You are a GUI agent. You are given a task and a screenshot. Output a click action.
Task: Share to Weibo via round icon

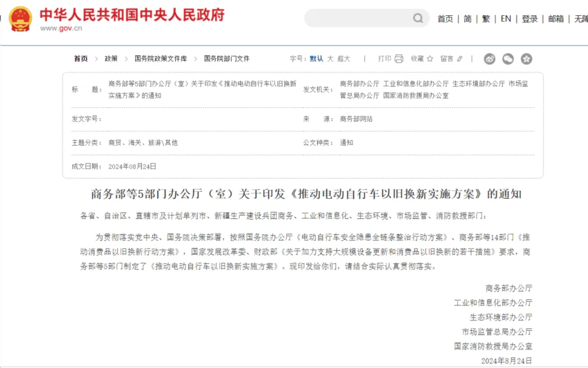click(490, 59)
